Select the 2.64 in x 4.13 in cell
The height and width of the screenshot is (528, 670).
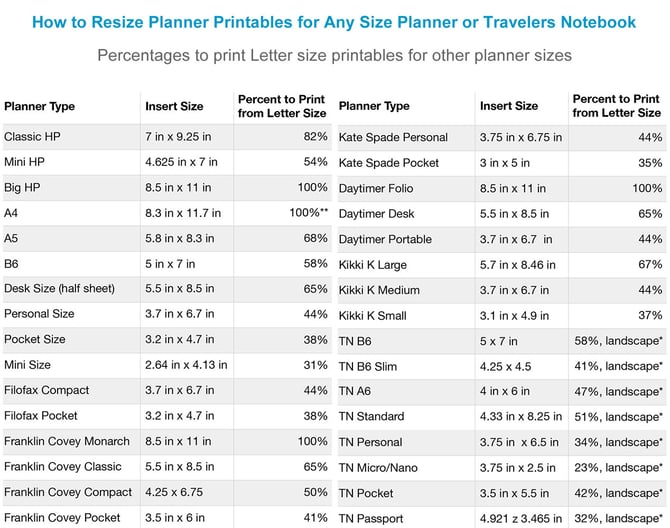click(x=186, y=365)
